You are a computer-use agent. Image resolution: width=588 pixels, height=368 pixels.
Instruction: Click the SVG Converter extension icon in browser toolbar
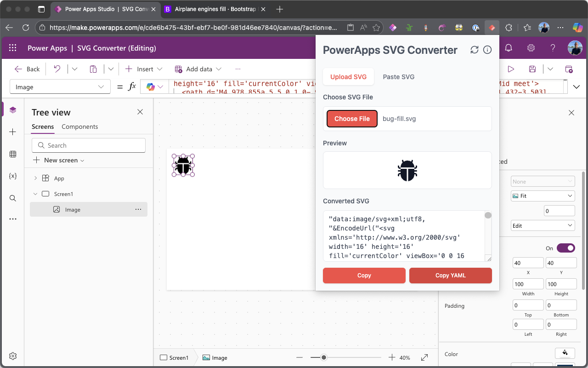492,28
